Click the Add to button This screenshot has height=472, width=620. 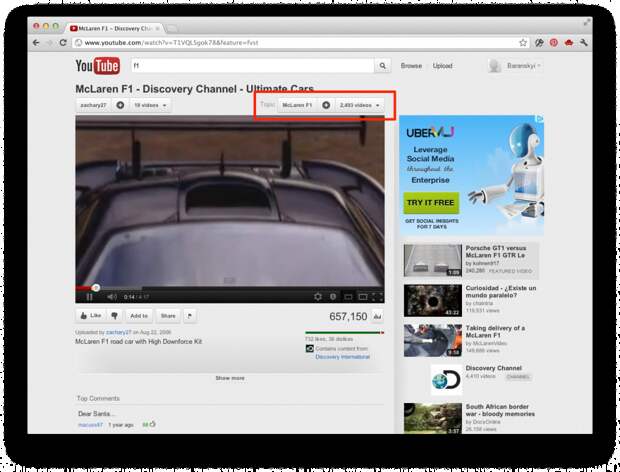139,315
